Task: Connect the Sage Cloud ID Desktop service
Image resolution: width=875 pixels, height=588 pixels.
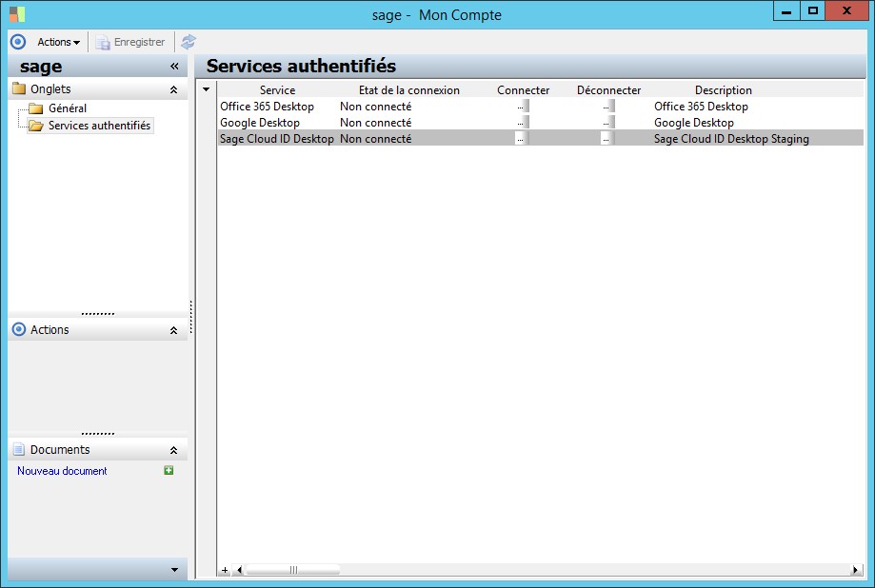Action: click(x=521, y=138)
